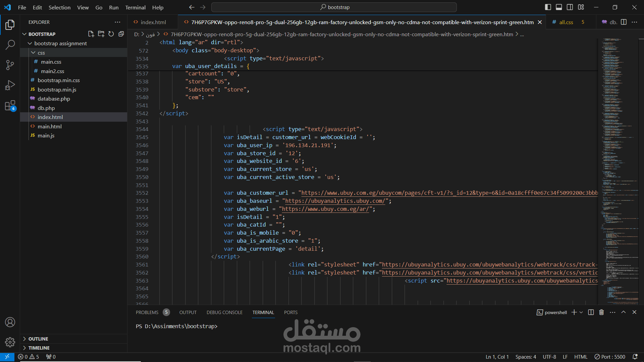Toggle bottom panel visibility
The image size is (644, 362).
tap(559, 7)
